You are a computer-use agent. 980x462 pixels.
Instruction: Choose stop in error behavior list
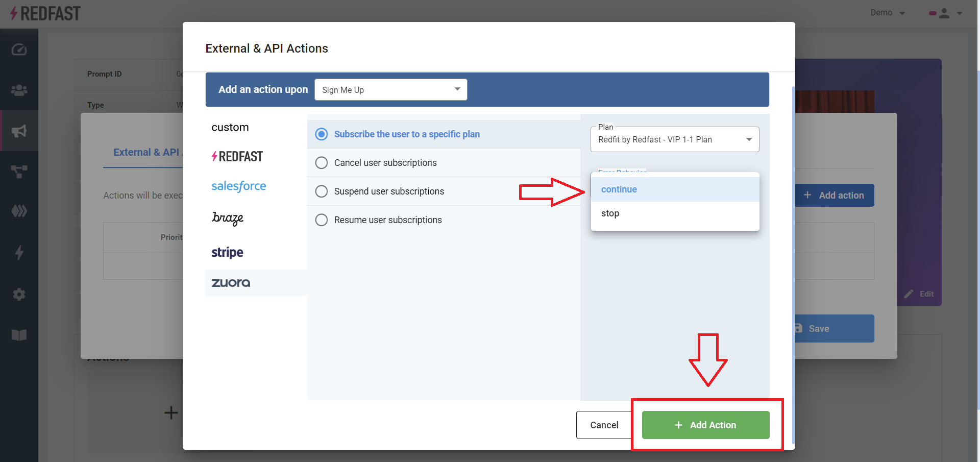point(675,213)
